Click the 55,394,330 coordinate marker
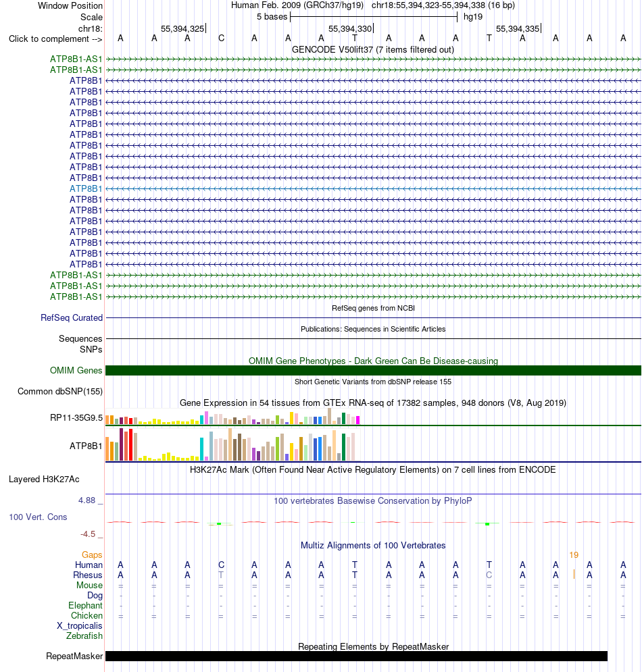This screenshot has width=642, height=672. click(350, 29)
